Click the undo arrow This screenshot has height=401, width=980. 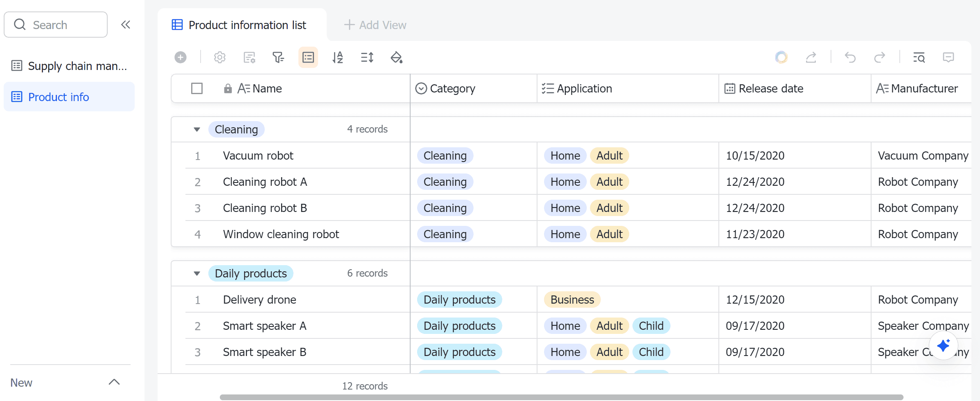[850, 57]
